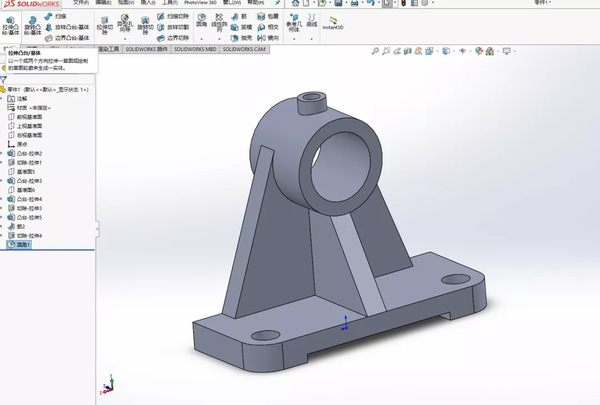Toggle the Instant3D tool
This screenshot has width=600, height=405.
click(333, 22)
